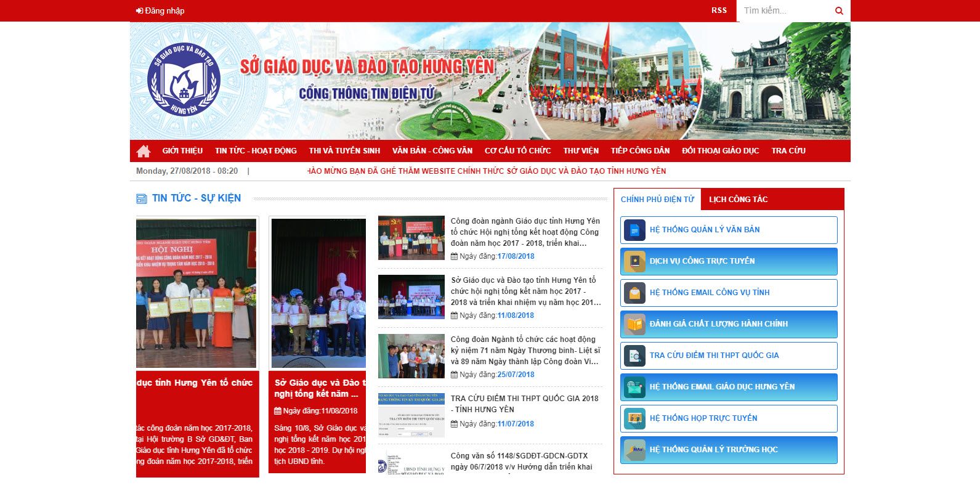Click the Hệ thống quản lý văn bản icon
This screenshot has width=980, height=488.
(634, 230)
